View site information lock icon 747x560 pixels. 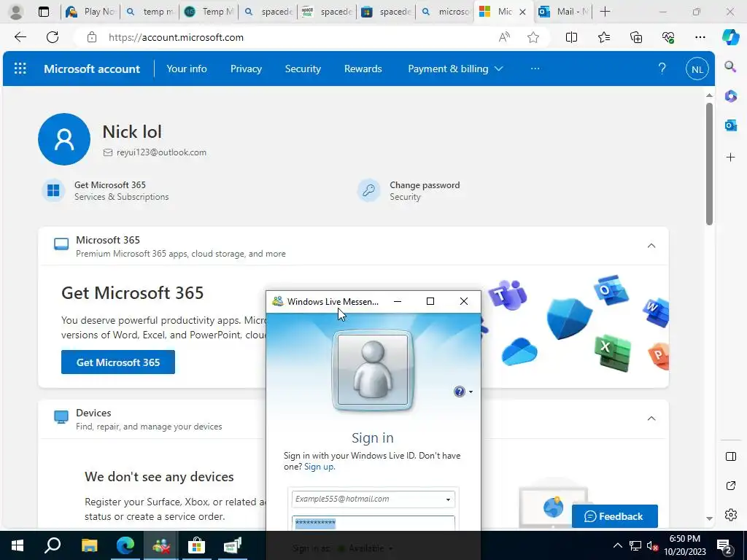tap(92, 37)
